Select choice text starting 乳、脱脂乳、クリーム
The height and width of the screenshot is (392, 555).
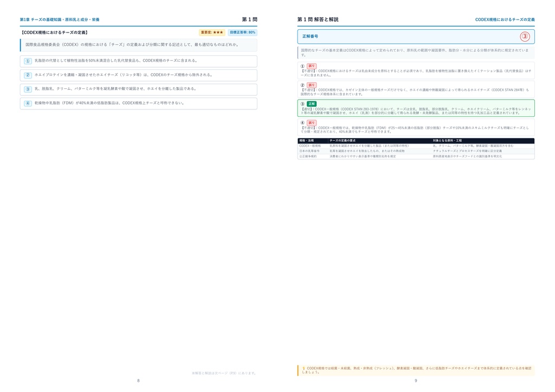pos(115,89)
